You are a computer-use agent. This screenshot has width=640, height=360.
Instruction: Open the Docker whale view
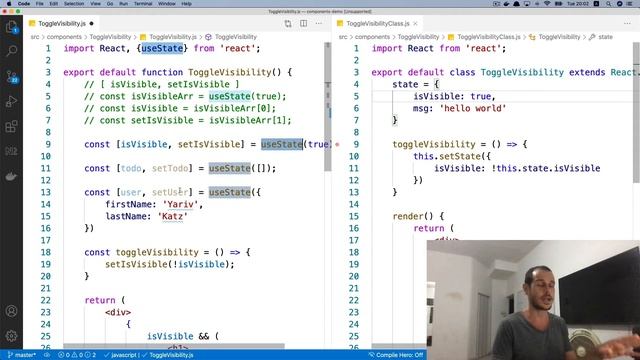(x=11, y=176)
